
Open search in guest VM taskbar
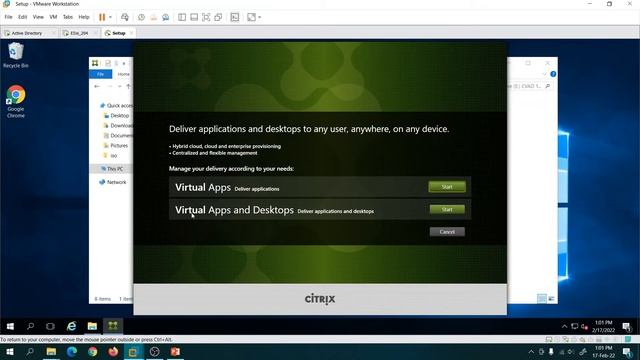click(30, 326)
